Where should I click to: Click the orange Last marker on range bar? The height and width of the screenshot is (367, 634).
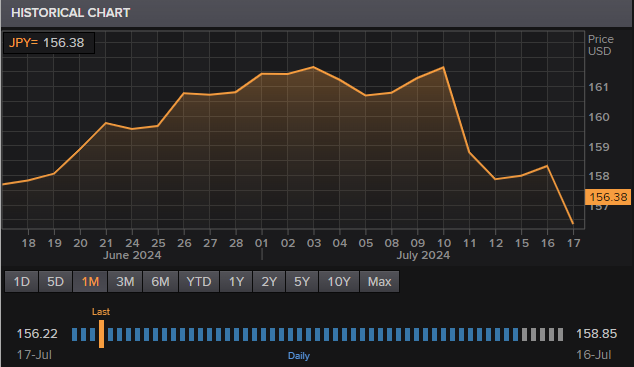(x=101, y=334)
